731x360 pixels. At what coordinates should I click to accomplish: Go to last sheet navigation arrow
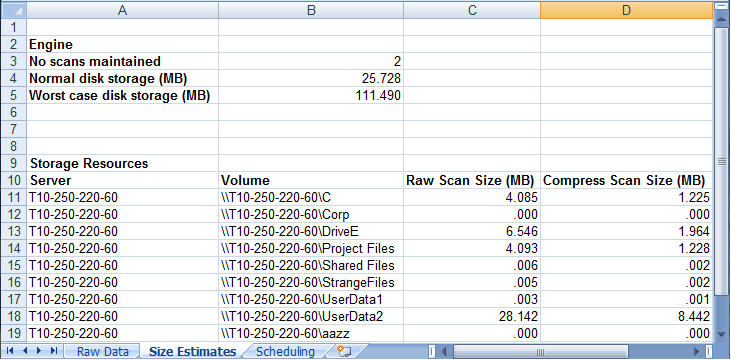[x=53, y=351]
